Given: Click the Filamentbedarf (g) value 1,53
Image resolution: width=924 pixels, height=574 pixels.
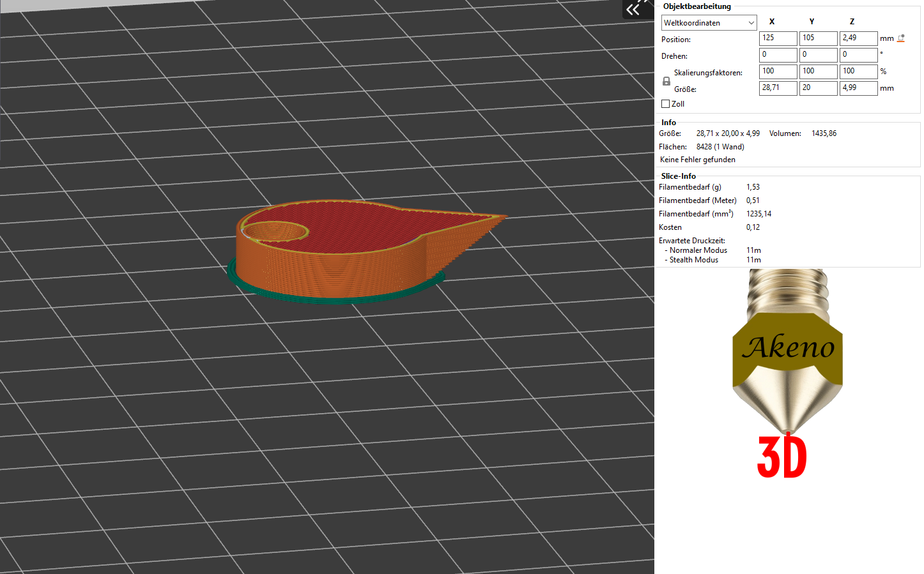Looking at the screenshot, I should [x=753, y=187].
